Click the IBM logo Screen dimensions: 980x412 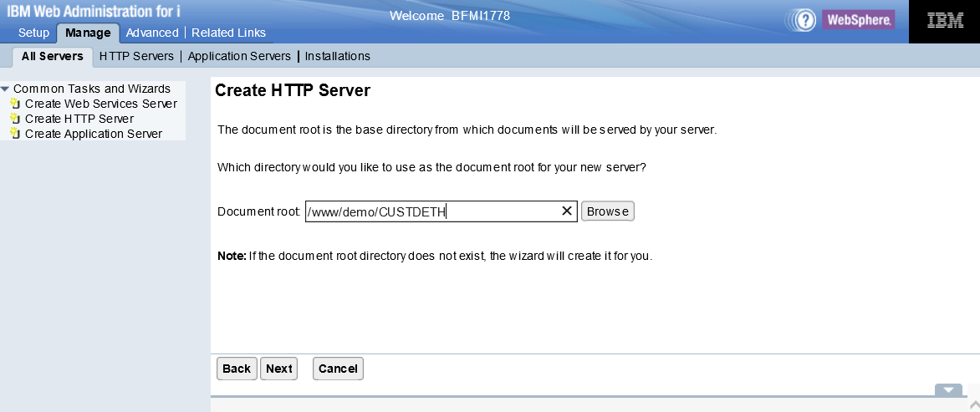(945, 21)
